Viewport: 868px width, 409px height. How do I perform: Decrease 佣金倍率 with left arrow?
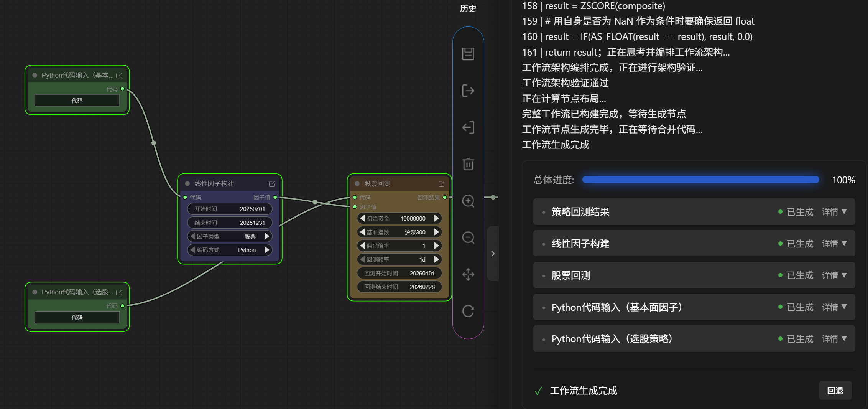[362, 246]
